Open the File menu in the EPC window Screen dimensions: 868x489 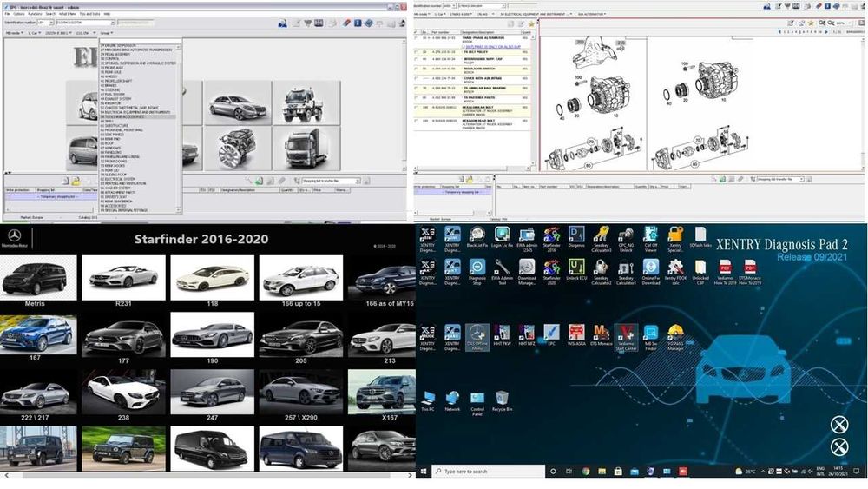[x=8, y=14]
